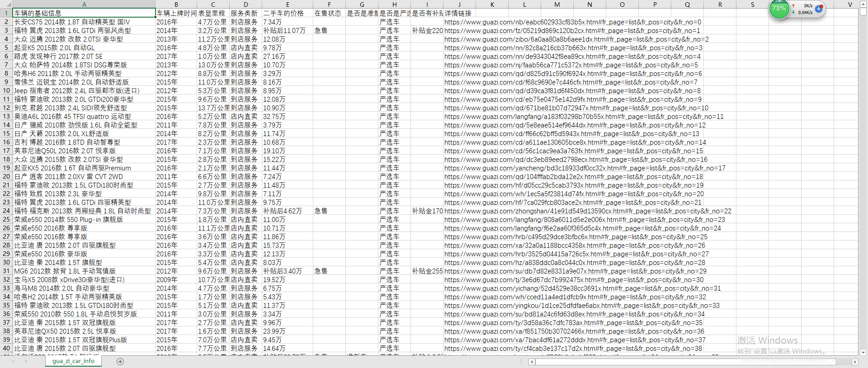The height and width of the screenshot is (368, 868).
Task: Select subsidy cell '补贴金255' in row 31
Action: (x=427, y=271)
